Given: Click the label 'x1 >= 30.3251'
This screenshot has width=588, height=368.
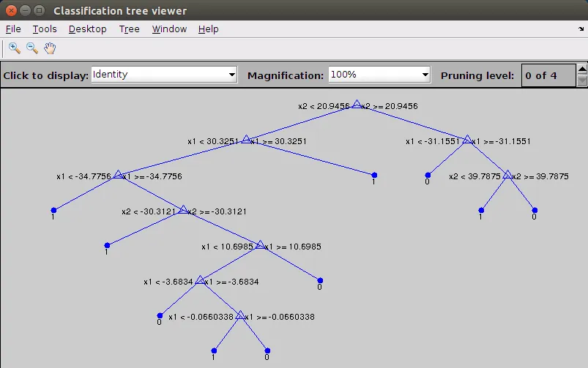Looking at the screenshot, I should [279, 141].
